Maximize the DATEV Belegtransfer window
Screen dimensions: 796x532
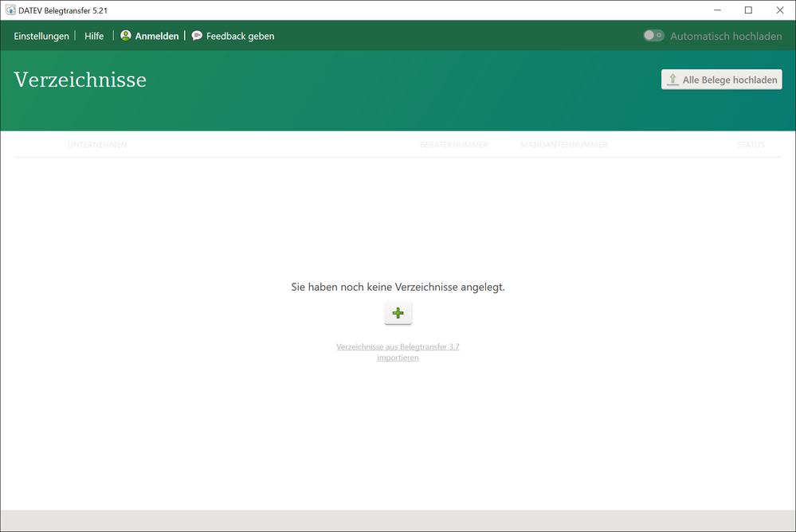click(748, 10)
